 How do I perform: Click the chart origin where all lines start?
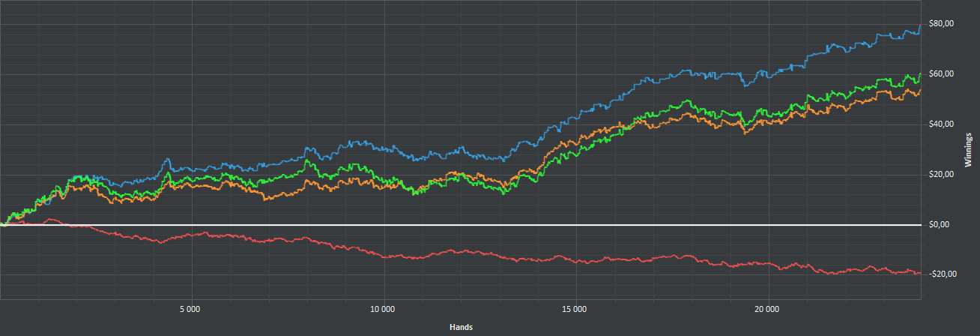pyautogui.click(x=2, y=224)
